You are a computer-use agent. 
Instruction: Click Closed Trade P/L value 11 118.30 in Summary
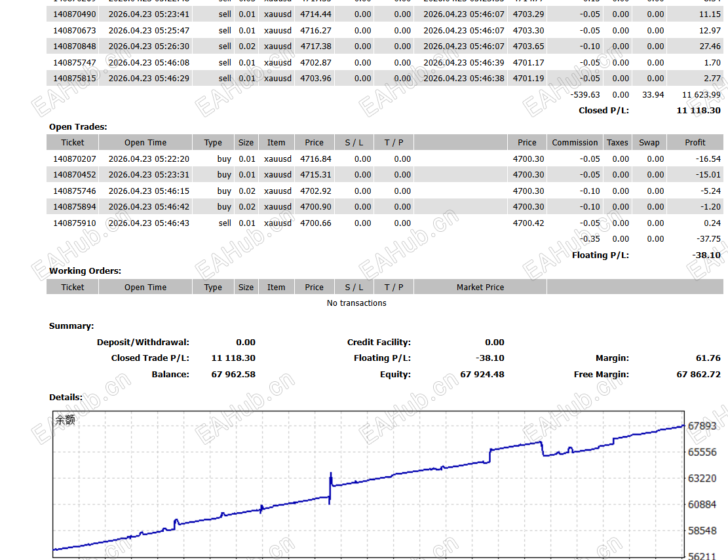(233, 358)
